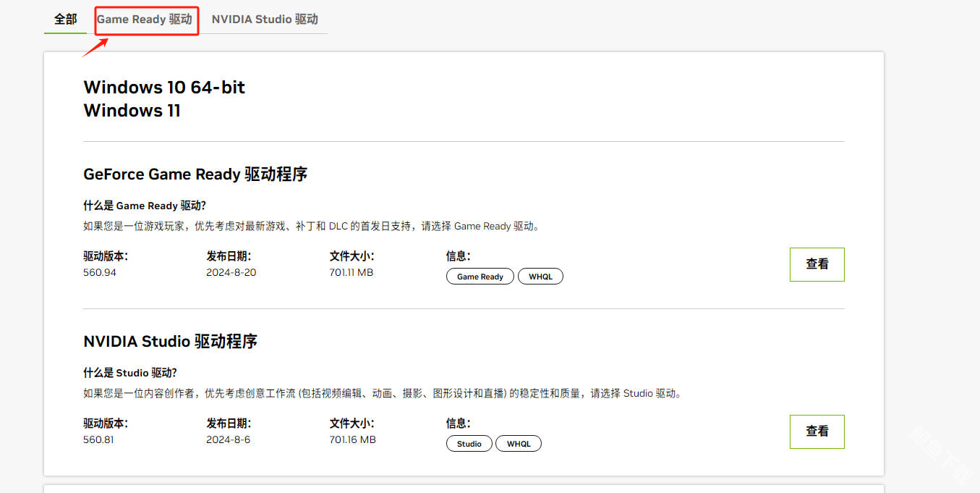Image resolution: width=980 pixels, height=493 pixels.
Task: Click the Studio info badge
Action: [x=469, y=444]
